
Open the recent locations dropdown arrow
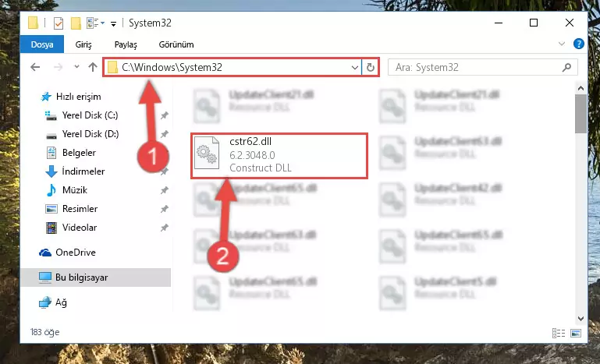coord(76,67)
